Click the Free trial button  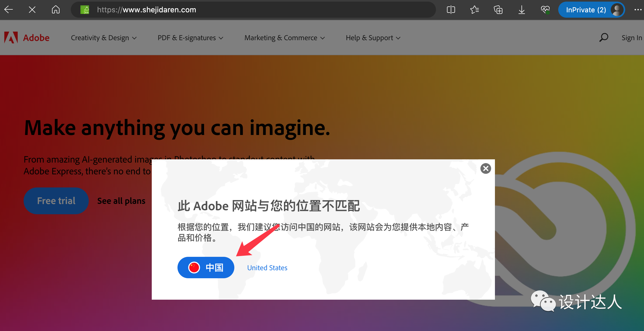point(56,201)
